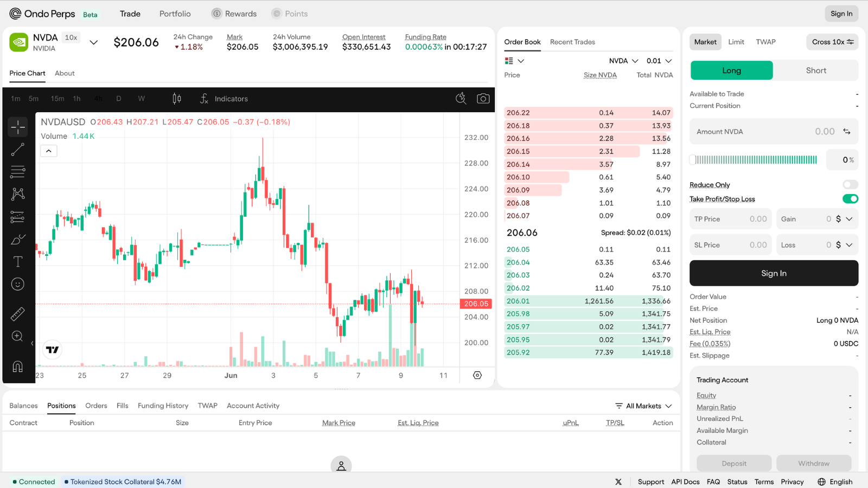Click the TradingView logo on chart
868x488 pixels.
pyautogui.click(x=53, y=350)
